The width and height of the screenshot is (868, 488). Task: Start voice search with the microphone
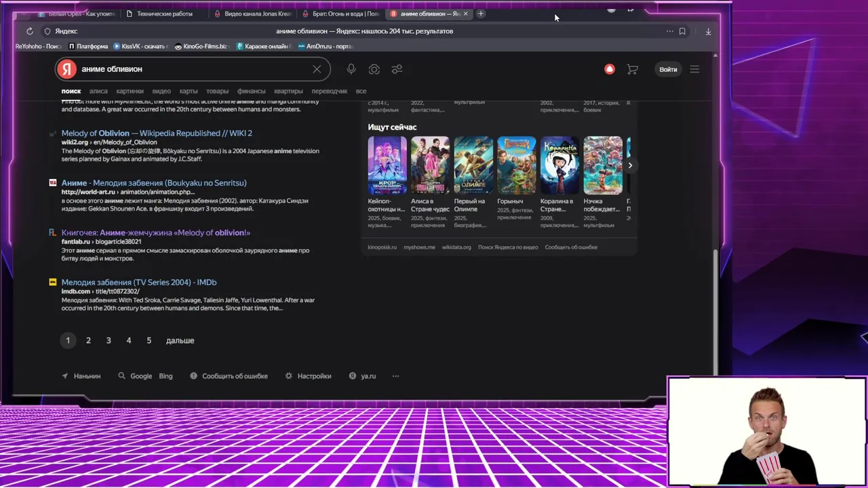pyautogui.click(x=351, y=69)
